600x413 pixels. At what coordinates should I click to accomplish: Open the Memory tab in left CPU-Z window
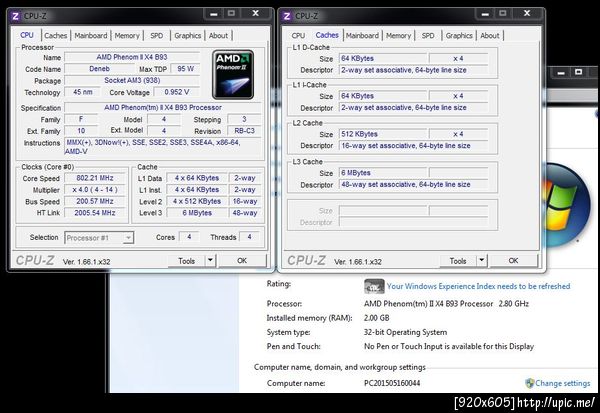click(x=127, y=36)
